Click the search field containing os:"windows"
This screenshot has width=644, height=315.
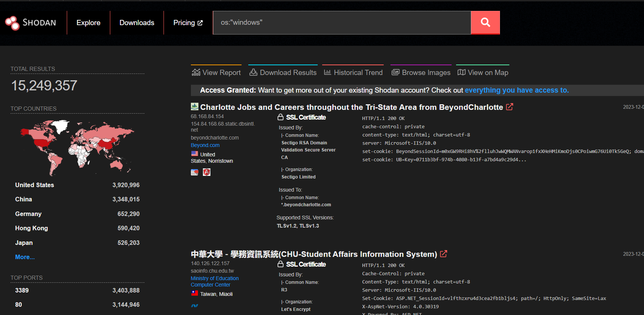(x=342, y=22)
